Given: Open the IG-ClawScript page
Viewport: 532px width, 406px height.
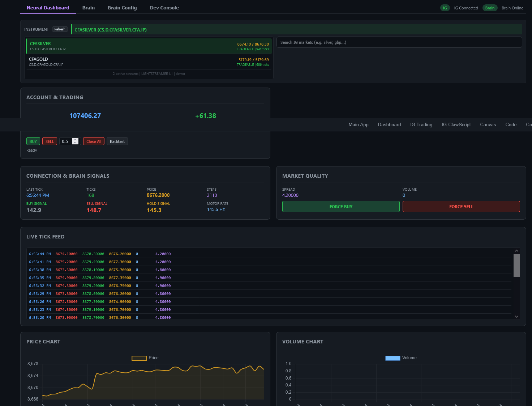Looking at the screenshot, I should coord(456,124).
